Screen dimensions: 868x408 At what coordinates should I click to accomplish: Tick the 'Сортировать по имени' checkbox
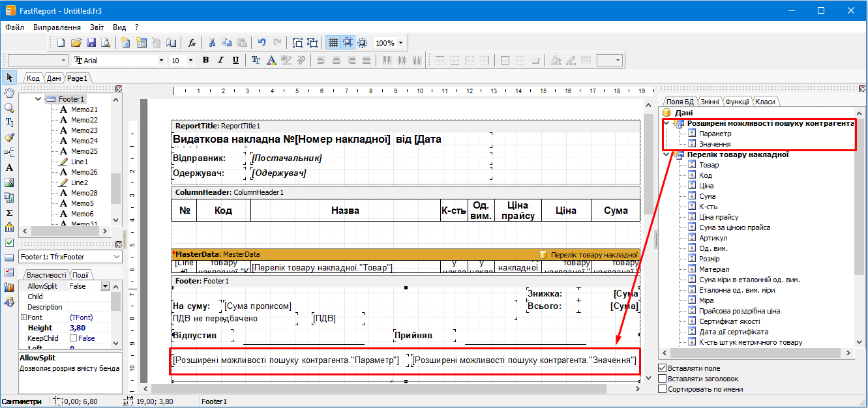pyautogui.click(x=663, y=389)
